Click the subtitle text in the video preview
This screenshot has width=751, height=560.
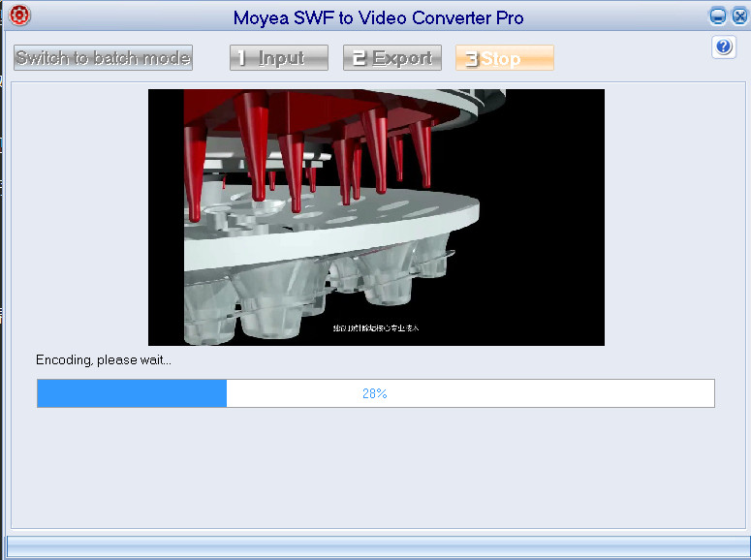point(376,328)
